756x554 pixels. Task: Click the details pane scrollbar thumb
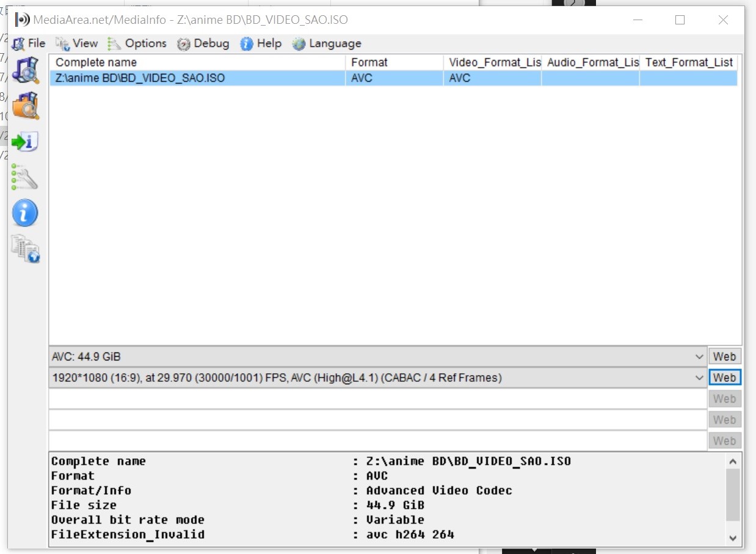(733, 495)
